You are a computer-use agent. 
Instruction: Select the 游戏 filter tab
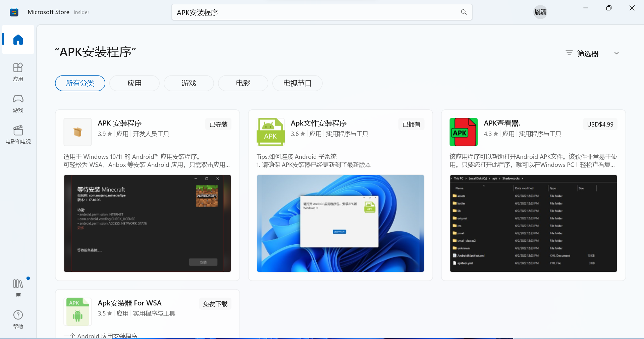click(189, 83)
